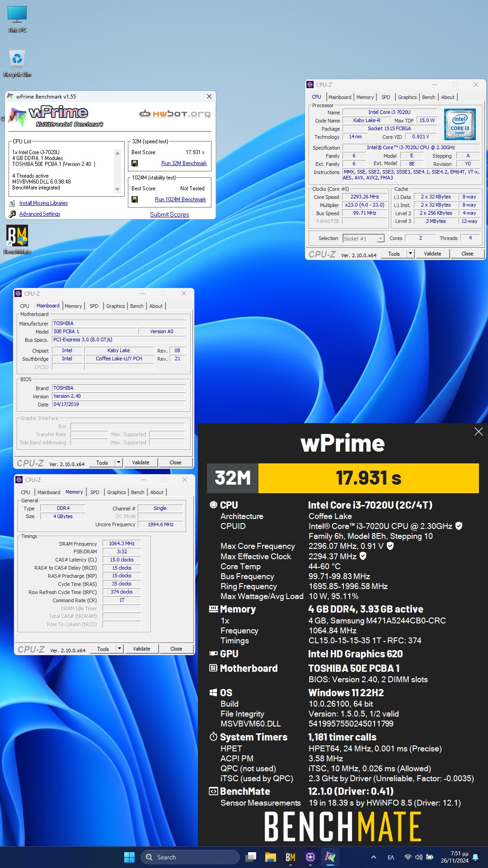Open the This PC desktop icon
Viewport: 488px width, 868px height.
pos(17,19)
